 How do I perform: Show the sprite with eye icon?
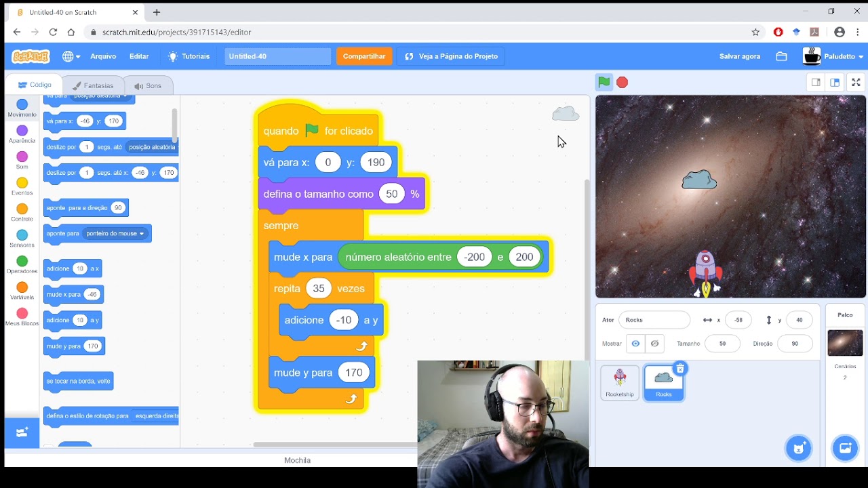click(635, 344)
